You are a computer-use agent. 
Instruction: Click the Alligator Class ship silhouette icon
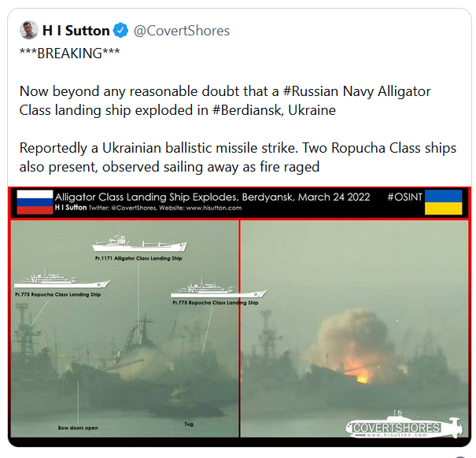[x=140, y=242]
